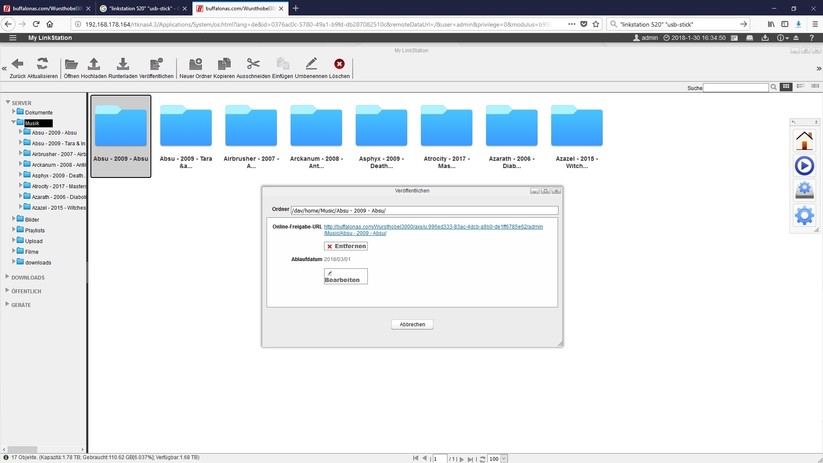This screenshot has height=463, width=823.
Task: Click the Hochladen upload icon
Action: pos(94,64)
